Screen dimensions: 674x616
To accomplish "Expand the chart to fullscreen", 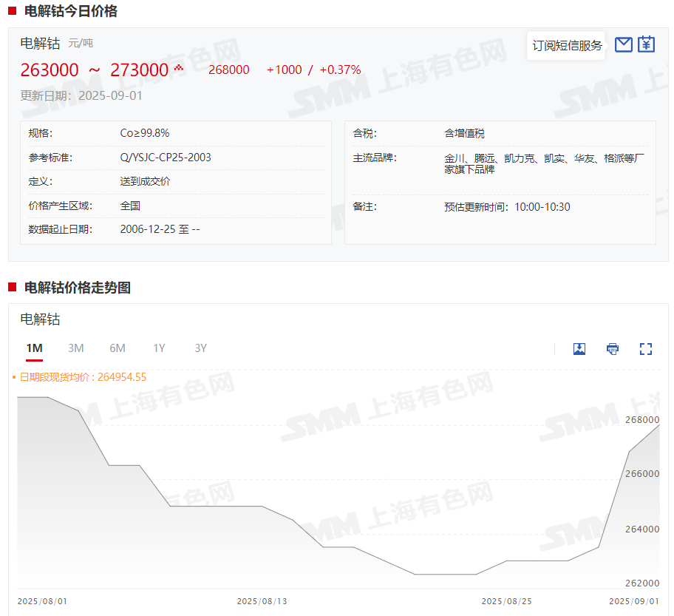I will tap(646, 349).
